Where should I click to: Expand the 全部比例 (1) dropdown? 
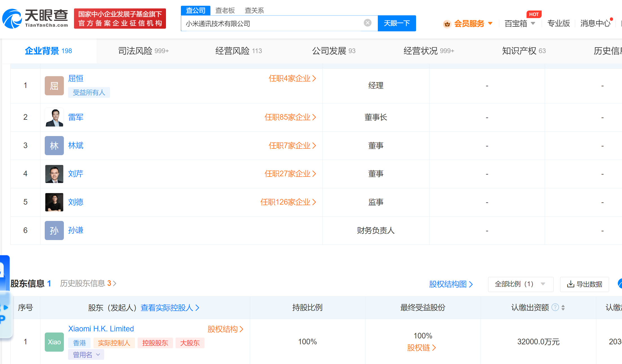coord(521,284)
